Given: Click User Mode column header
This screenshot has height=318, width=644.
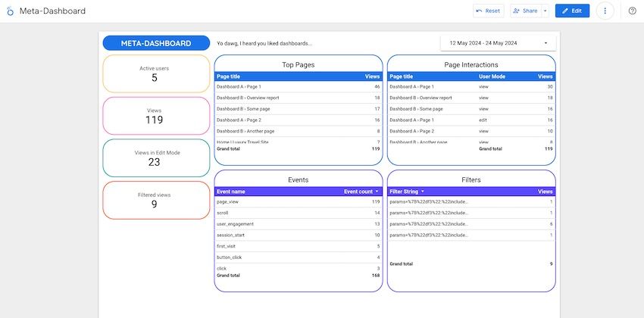Looking at the screenshot, I should [x=492, y=76].
